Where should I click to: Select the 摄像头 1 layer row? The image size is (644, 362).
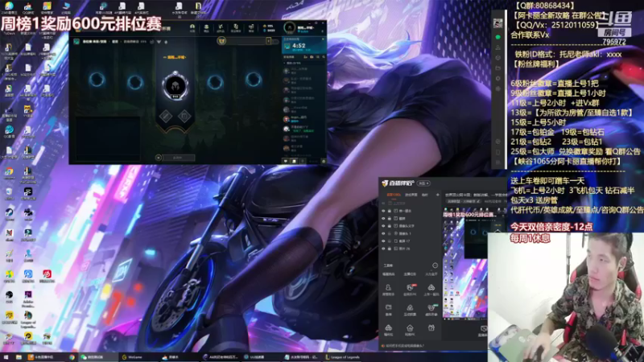(411, 233)
